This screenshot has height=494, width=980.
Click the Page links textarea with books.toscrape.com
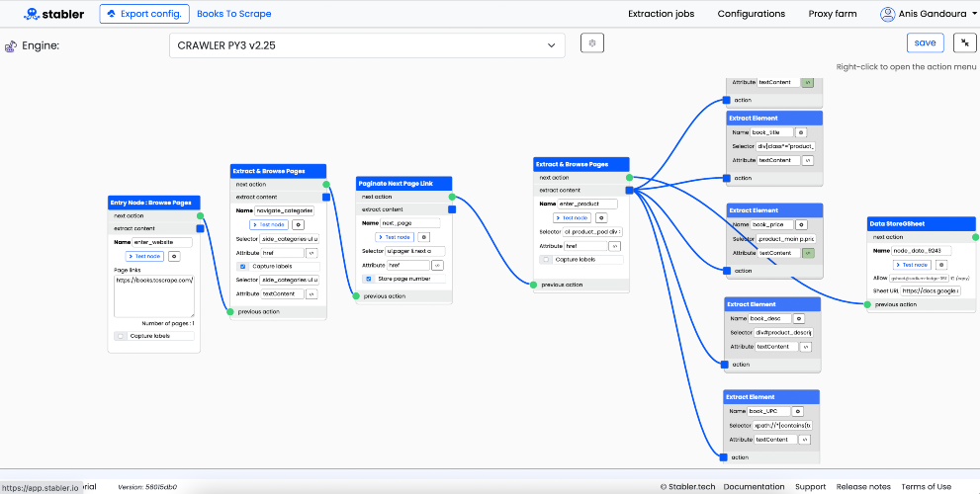(154, 296)
